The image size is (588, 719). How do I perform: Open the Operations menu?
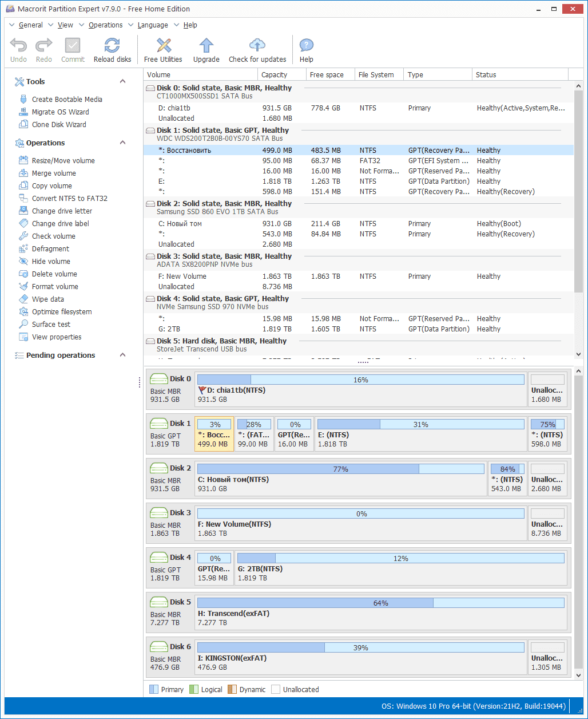[105, 25]
